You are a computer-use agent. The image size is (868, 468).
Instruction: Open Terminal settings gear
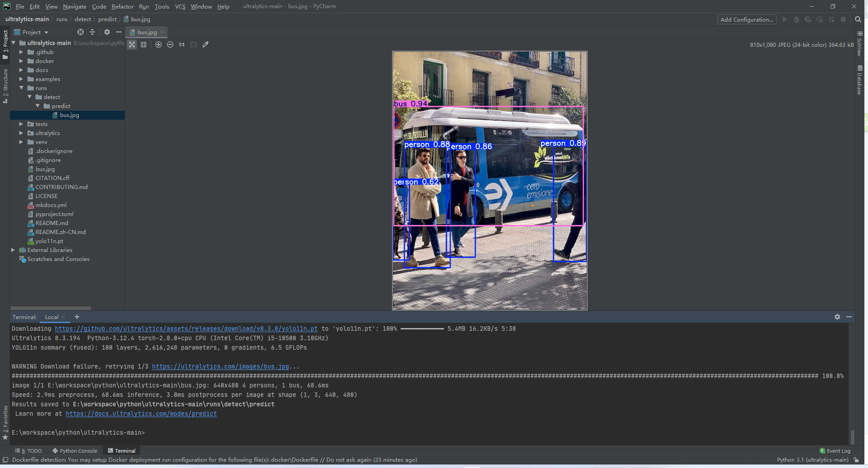[837, 317]
